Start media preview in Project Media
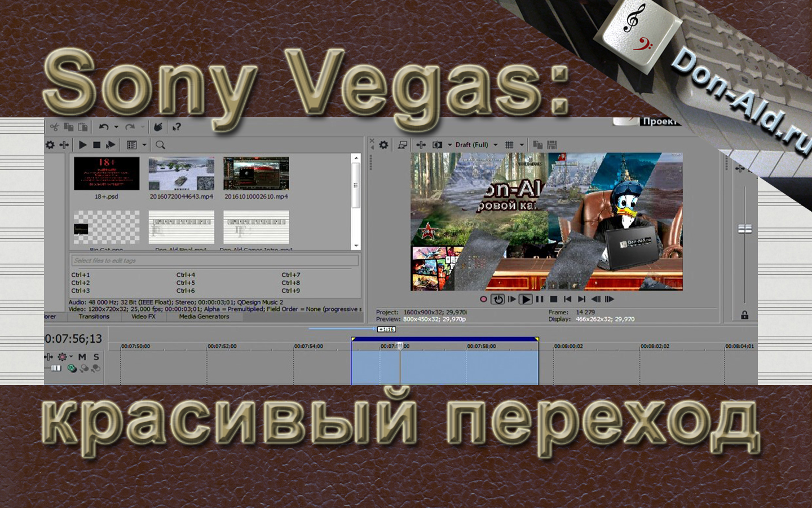This screenshot has height=508, width=812. pyautogui.click(x=83, y=145)
